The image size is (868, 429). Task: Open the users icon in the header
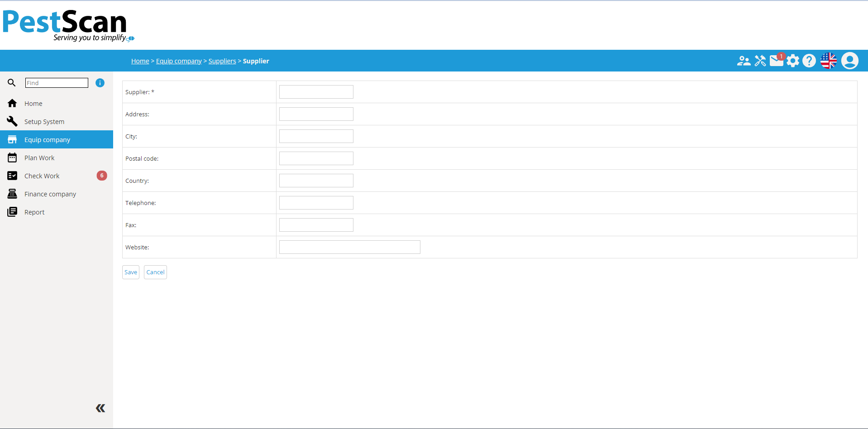click(x=744, y=61)
